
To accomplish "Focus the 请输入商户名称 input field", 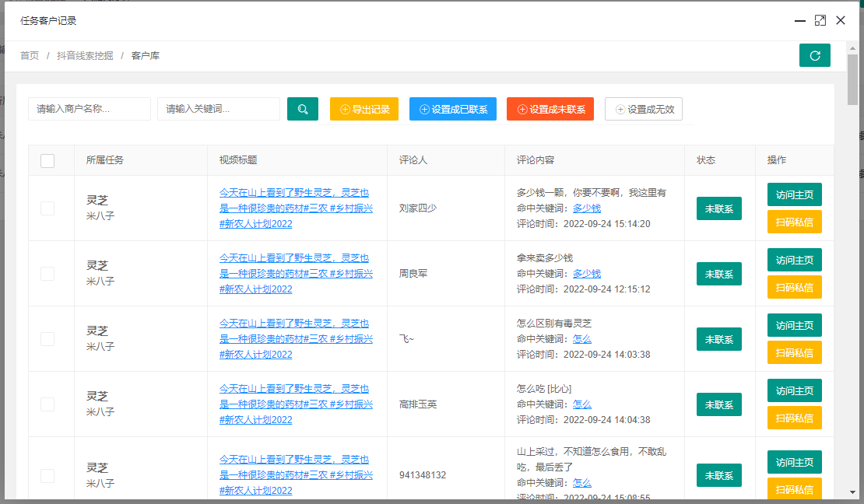I will pos(90,109).
